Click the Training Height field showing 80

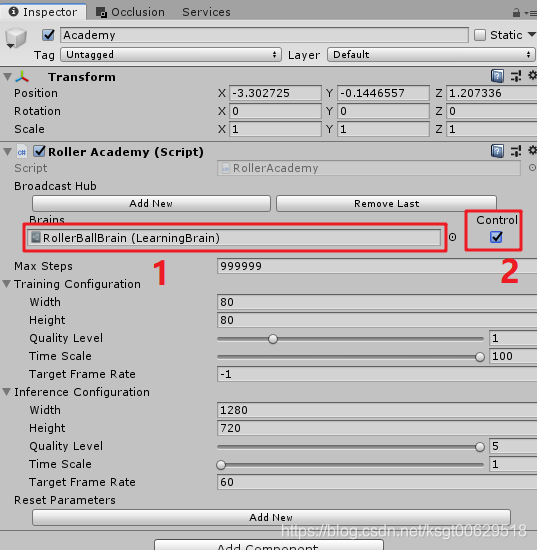[x=377, y=320]
